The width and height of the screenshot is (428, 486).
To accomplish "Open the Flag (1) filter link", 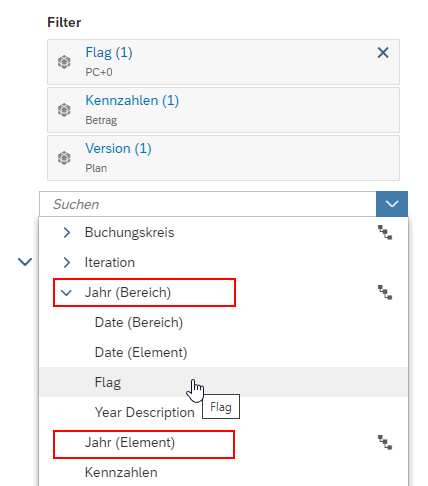I will point(109,53).
